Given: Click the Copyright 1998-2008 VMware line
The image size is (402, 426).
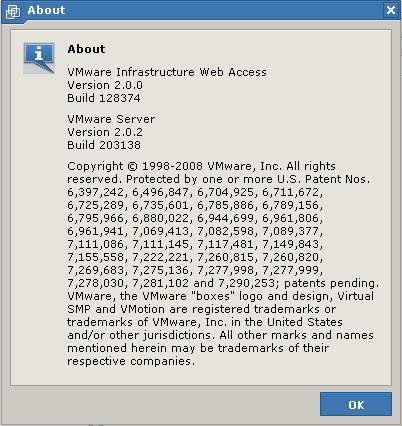Looking at the screenshot, I should [x=201, y=166].
